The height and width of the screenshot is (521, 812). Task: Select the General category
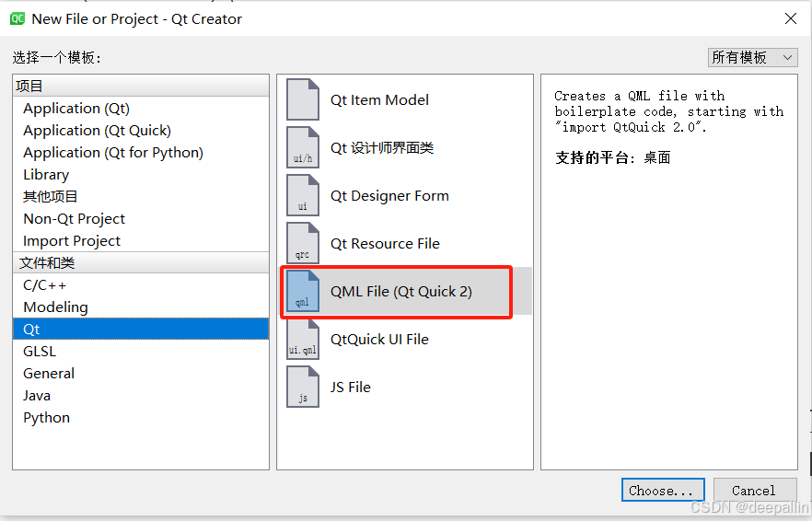(x=141, y=374)
